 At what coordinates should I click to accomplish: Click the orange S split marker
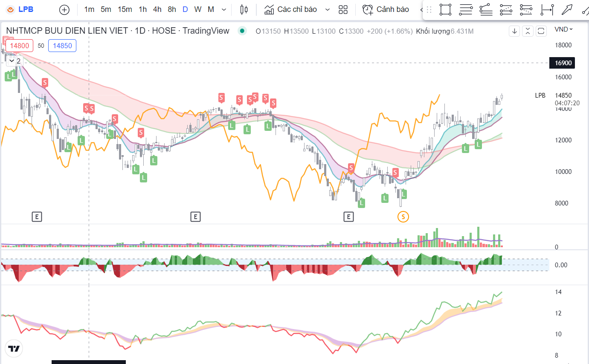[403, 217]
